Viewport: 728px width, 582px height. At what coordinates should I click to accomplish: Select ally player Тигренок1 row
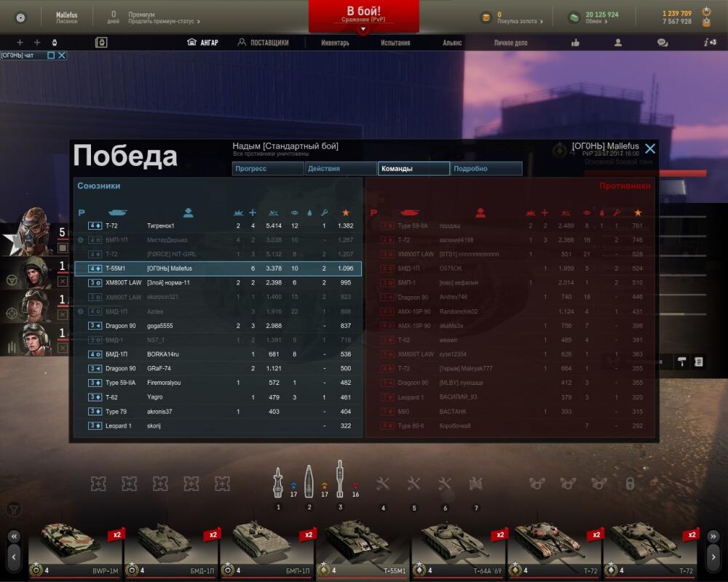[218, 226]
